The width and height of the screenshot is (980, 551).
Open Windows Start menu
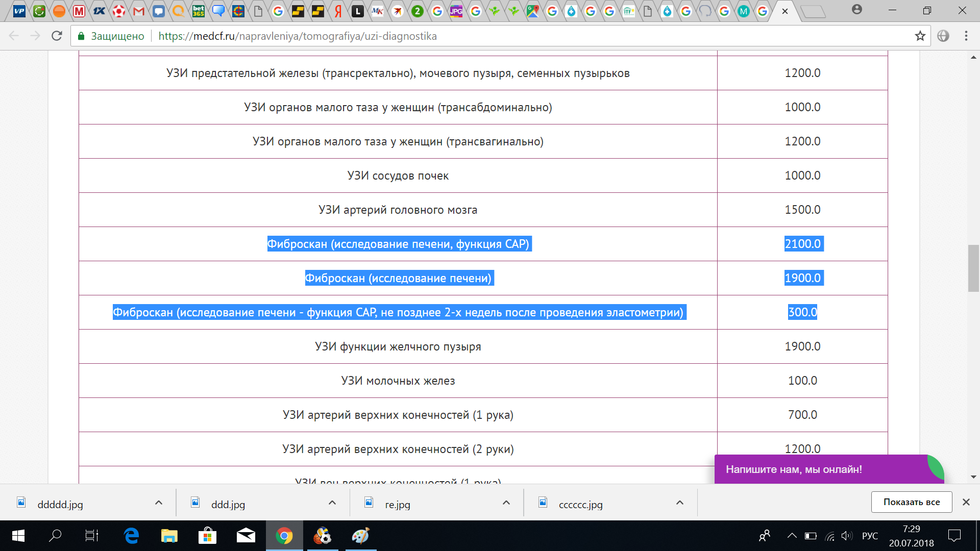point(18,536)
